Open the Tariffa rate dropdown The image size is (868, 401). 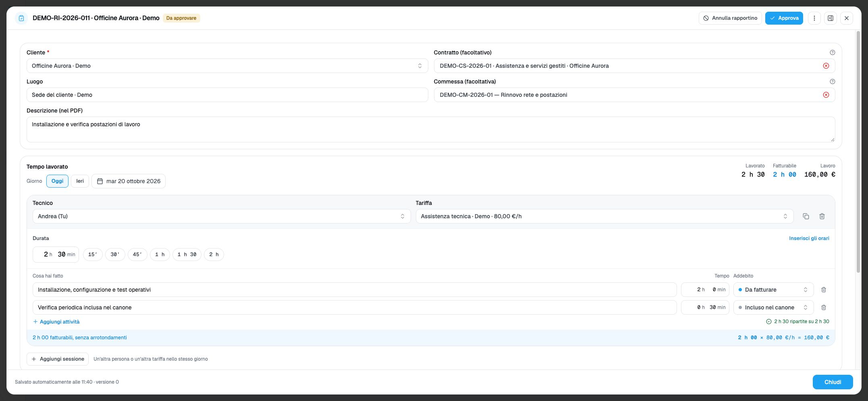(x=604, y=216)
